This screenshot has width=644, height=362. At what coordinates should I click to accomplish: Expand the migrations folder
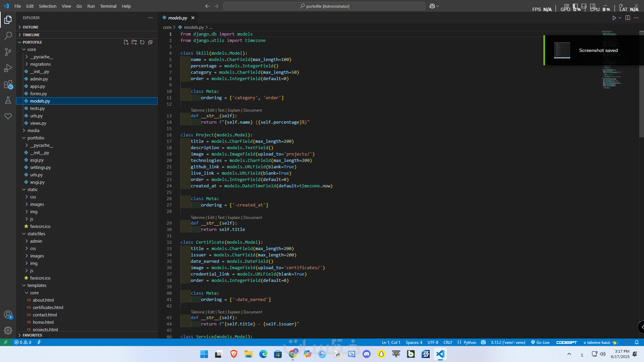coord(40,64)
